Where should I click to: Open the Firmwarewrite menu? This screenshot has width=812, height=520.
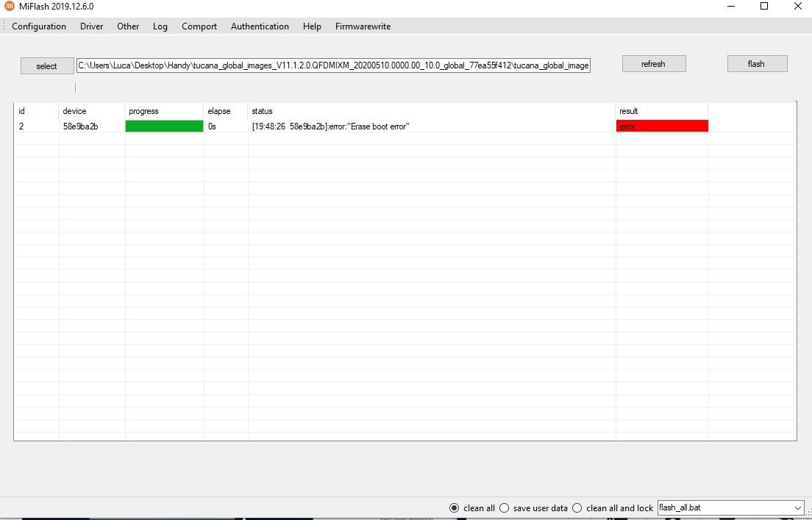[363, 26]
